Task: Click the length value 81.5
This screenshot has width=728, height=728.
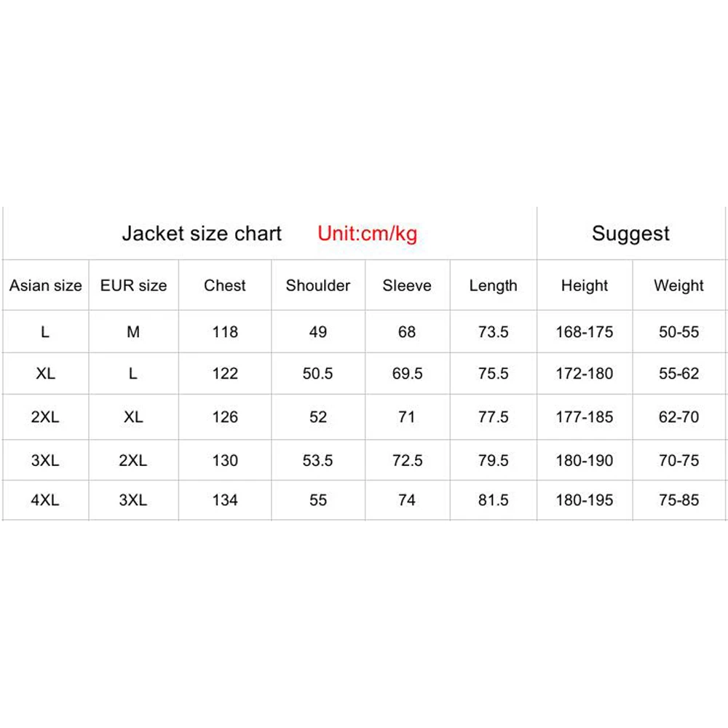Action: click(493, 500)
